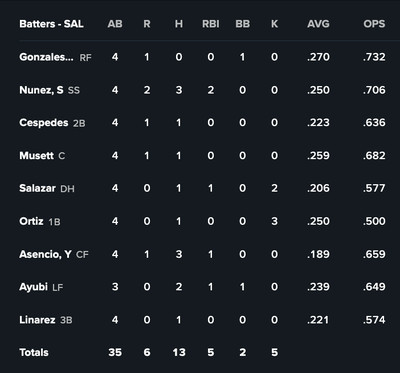Click player name Nunez, S
400x373 pixels.
pyautogui.click(x=41, y=90)
